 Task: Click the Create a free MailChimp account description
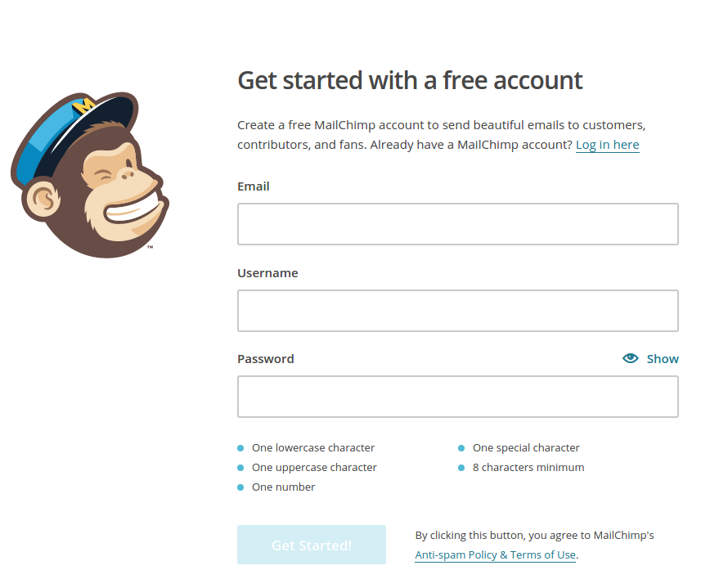pos(441,135)
